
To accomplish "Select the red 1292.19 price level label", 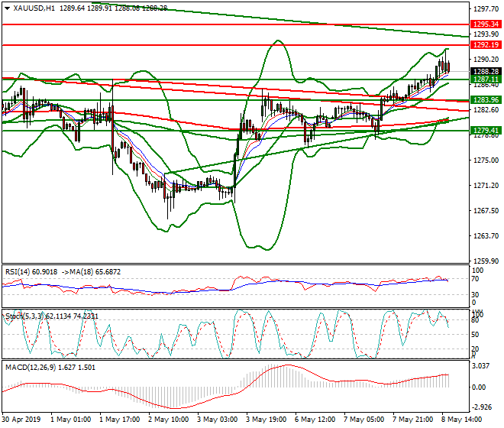I will pyautogui.click(x=486, y=45).
